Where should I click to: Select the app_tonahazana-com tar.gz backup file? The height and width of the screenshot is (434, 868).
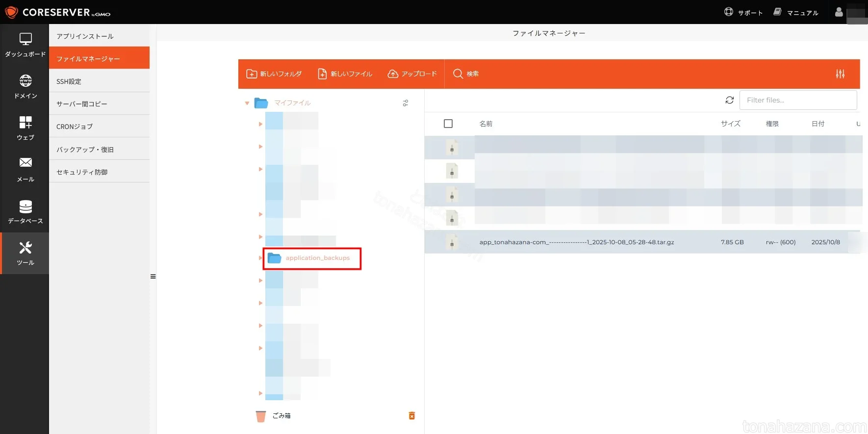576,242
